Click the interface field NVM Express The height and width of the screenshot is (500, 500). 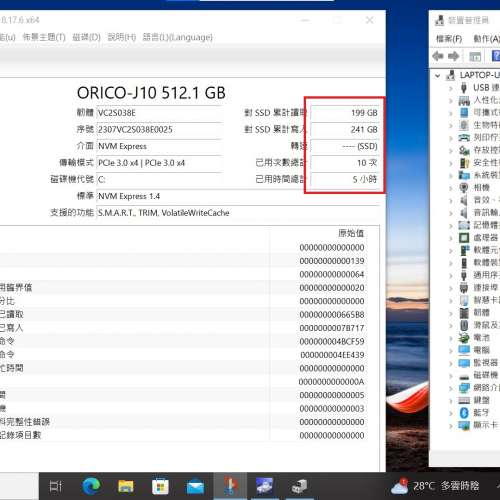pos(159,146)
